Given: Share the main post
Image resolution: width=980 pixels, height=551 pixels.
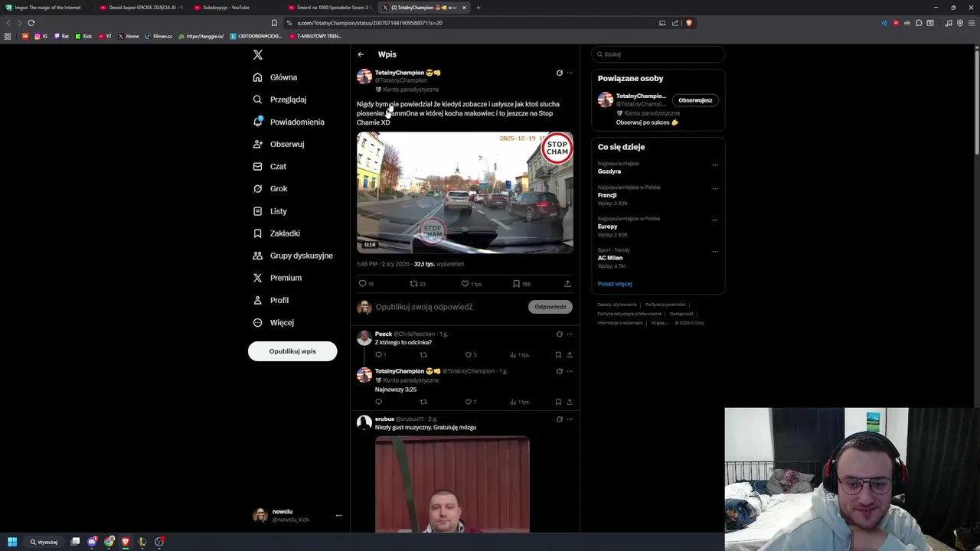Looking at the screenshot, I should [x=567, y=284].
